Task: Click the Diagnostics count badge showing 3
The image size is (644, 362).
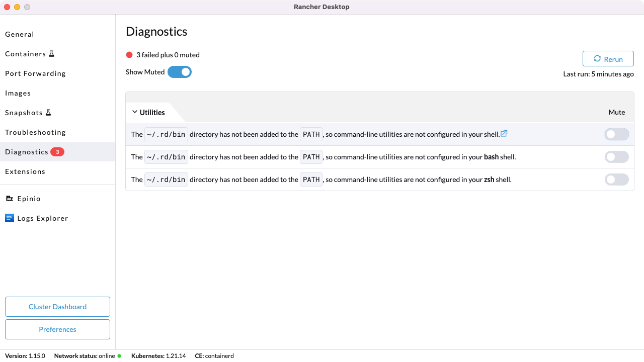Action: pyautogui.click(x=58, y=151)
